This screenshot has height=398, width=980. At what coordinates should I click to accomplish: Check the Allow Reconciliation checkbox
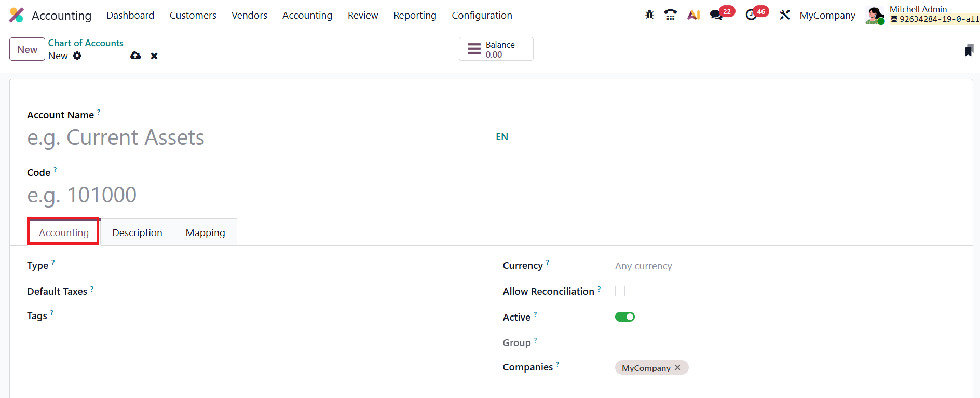[620, 291]
